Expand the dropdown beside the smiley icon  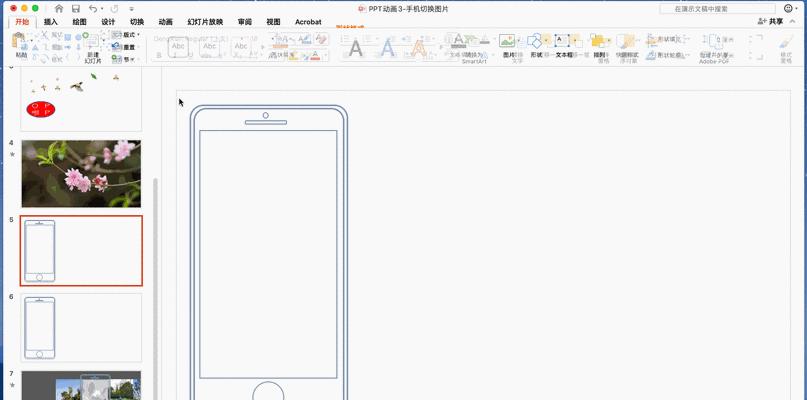(797, 9)
